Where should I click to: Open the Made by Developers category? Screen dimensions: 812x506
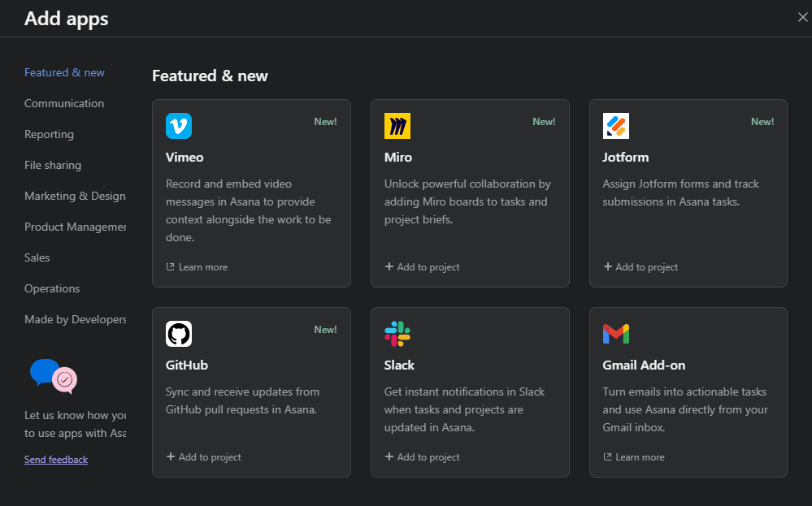[x=75, y=320]
